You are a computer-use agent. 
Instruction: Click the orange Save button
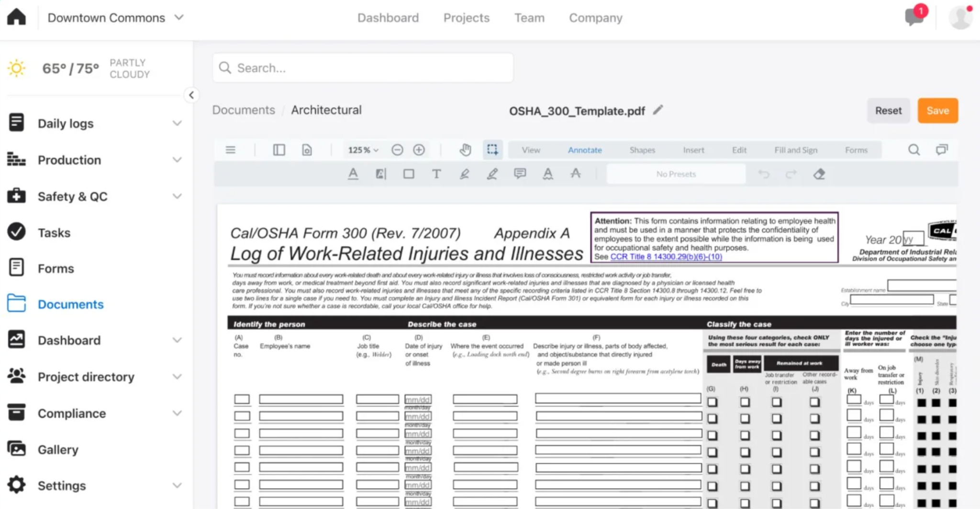point(937,111)
